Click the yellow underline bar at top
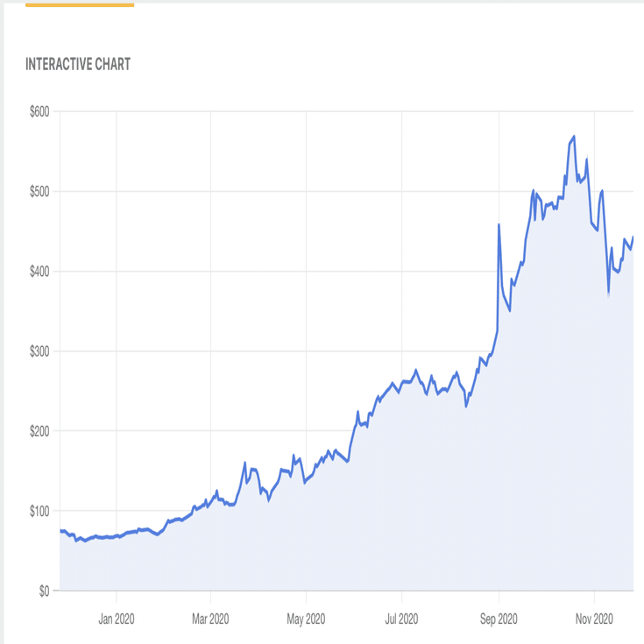644x644 pixels. pyautogui.click(x=80, y=4)
